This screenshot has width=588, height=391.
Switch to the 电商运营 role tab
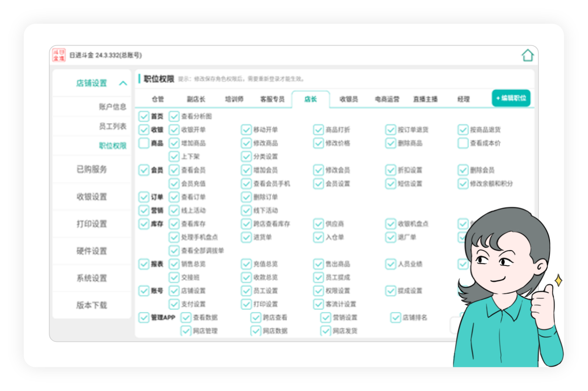pyautogui.click(x=387, y=99)
